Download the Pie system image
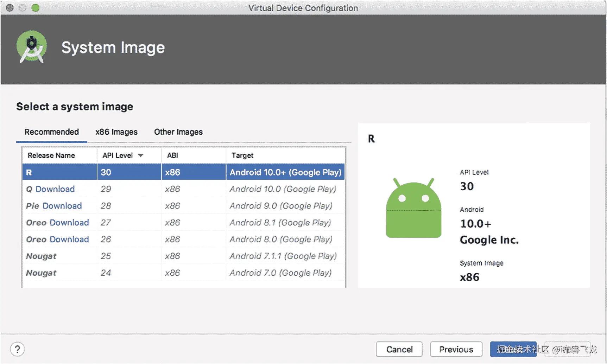Screen dimensions: 607x364 point(62,206)
